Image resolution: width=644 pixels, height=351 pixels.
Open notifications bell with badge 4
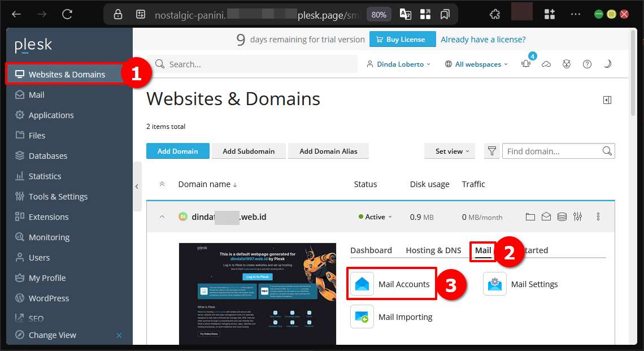tap(526, 64)
